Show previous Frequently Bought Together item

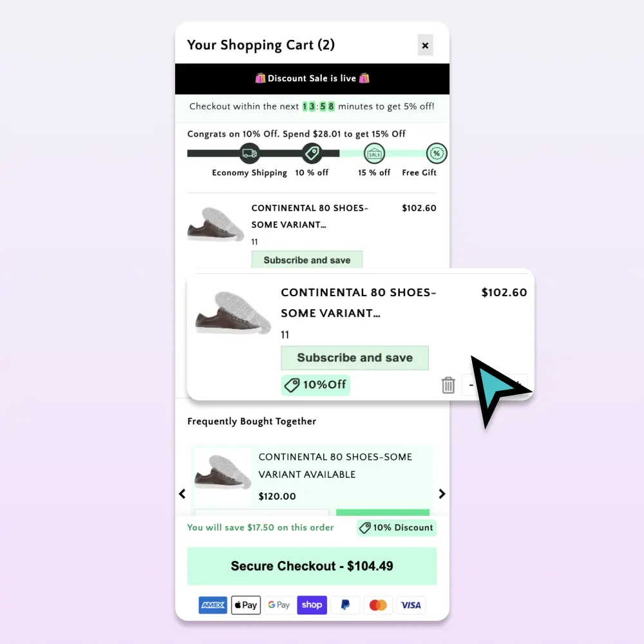[x=182, y=494]
